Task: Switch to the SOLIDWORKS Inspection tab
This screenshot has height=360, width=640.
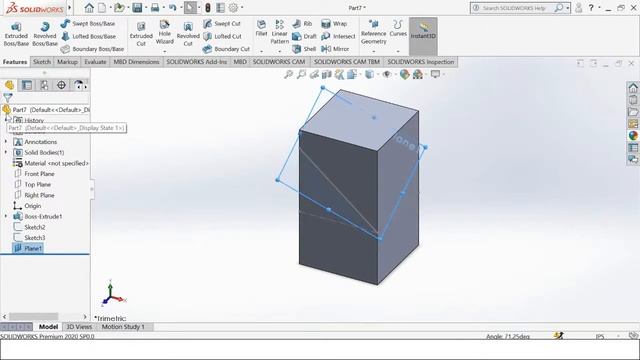Action: point(421,62)
